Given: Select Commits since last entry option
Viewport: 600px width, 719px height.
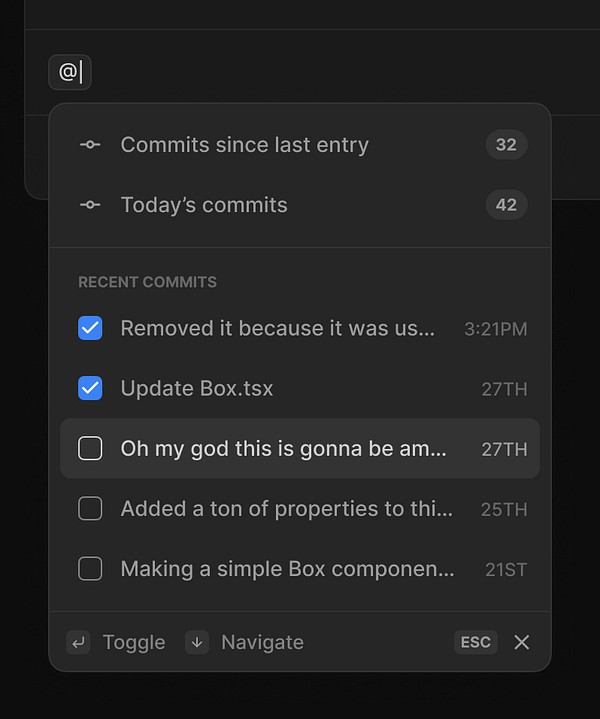Looking at the screenshot, I should pyautogui.click(x=245, y=145).
